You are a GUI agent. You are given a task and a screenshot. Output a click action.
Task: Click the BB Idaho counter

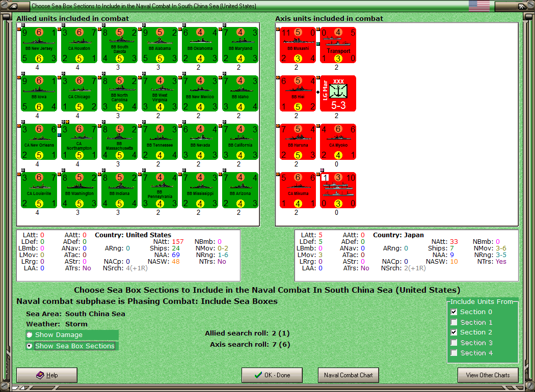[x=240, y=94]
